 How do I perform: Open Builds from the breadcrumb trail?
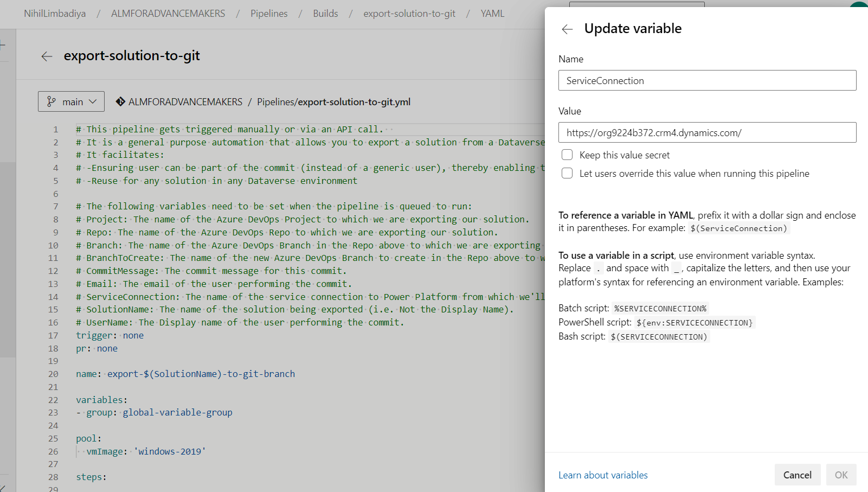click(325, 13)
